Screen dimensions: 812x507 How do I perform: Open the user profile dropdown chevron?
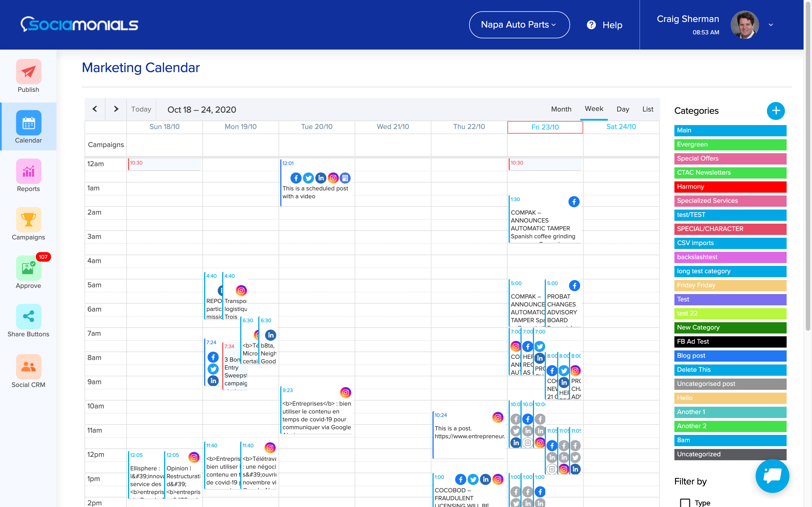point(771,25)
